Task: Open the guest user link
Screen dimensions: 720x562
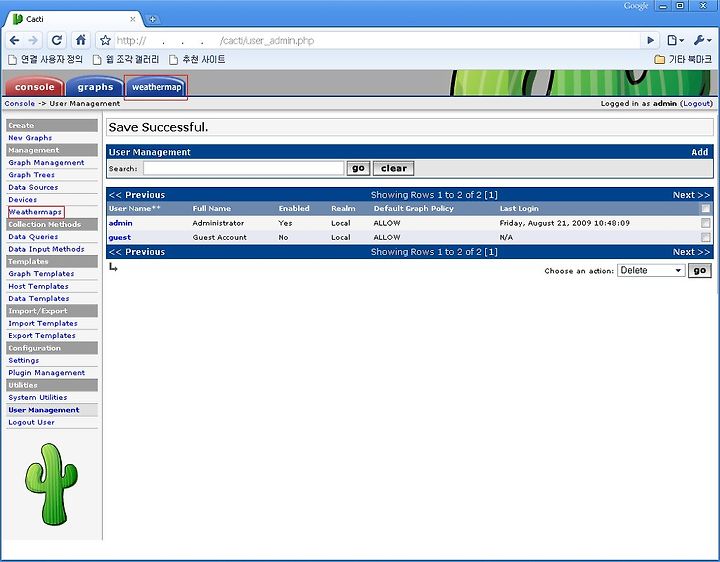Action: (120, 237)
